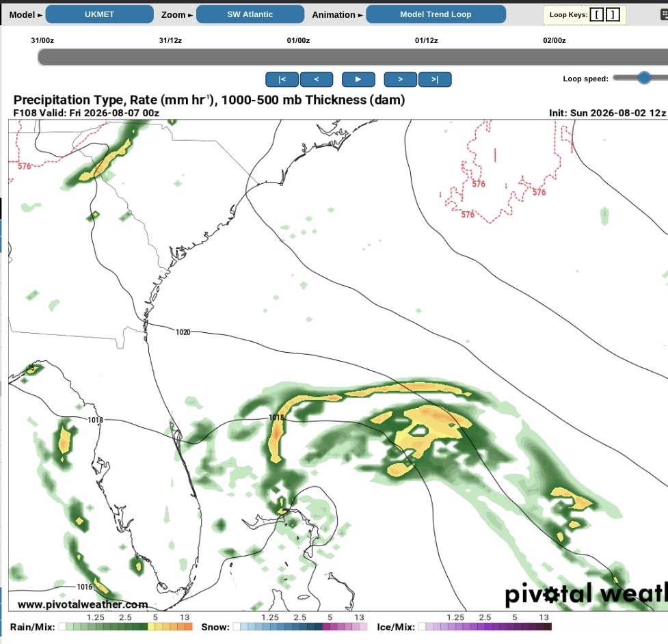Click the F108 Valid time text
Viewport: 668px width, 644px height.
pos(86,113)
